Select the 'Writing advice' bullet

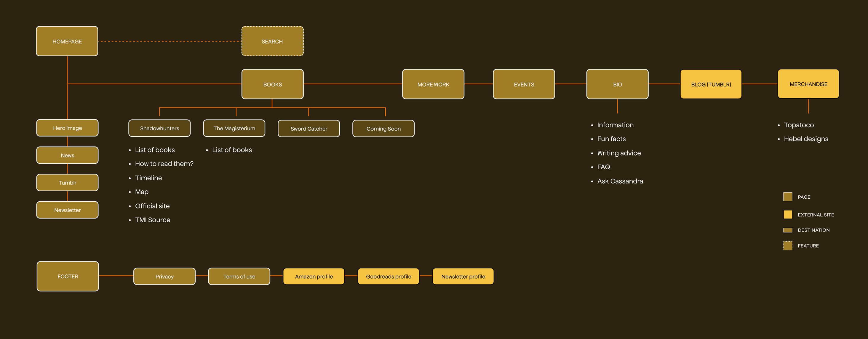(619, 153)
